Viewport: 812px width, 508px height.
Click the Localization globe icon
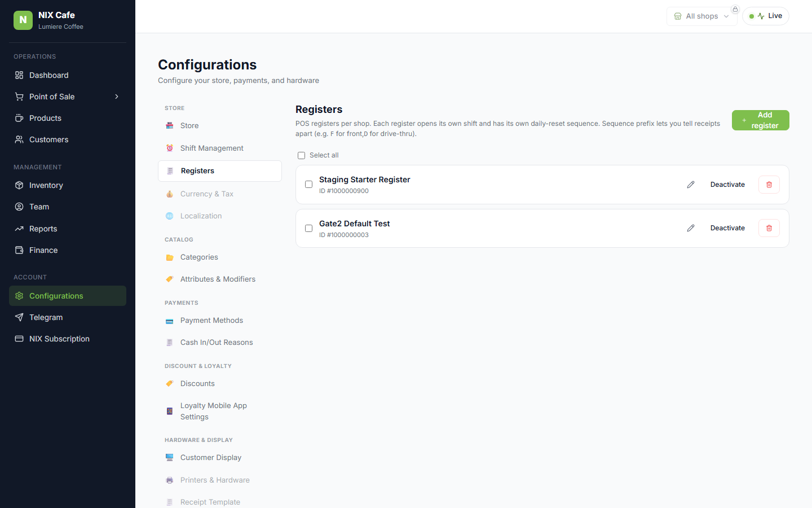click(x=170, y=216)
